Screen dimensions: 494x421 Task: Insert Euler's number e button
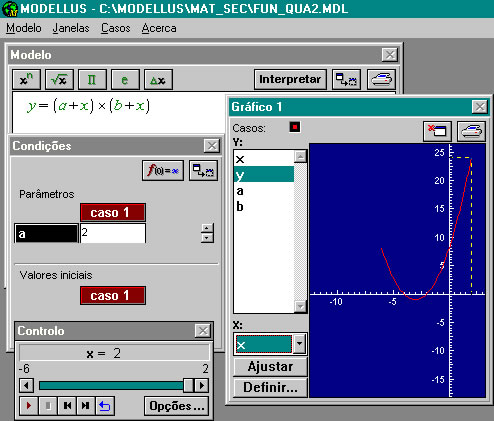click(x=125, y=80)
